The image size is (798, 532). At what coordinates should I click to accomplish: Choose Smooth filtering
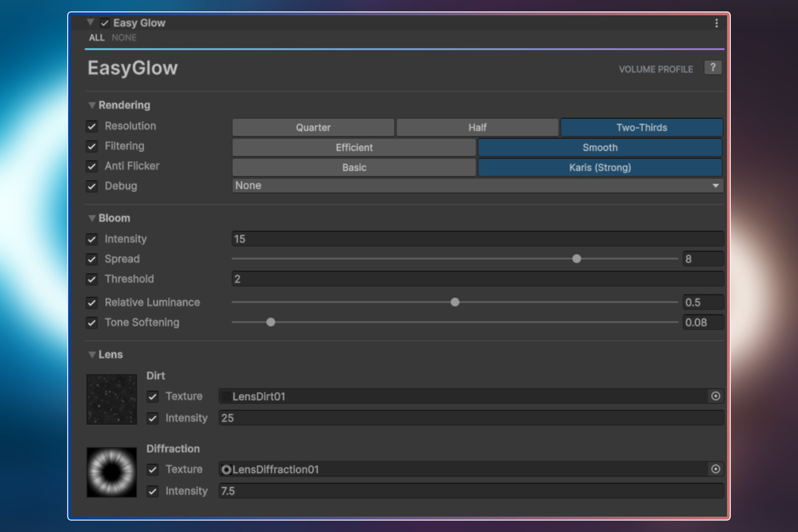pyautogui.click(x=600, y=147)
